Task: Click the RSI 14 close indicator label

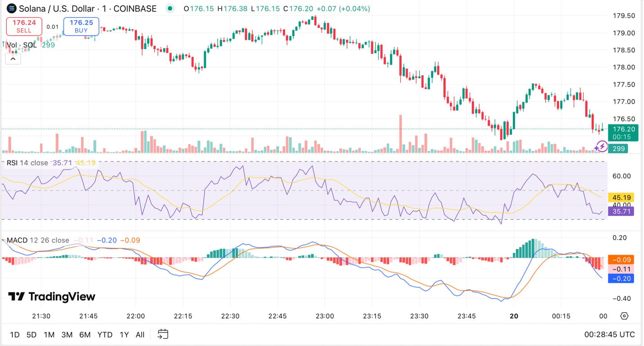Action: tap(27, 163)
